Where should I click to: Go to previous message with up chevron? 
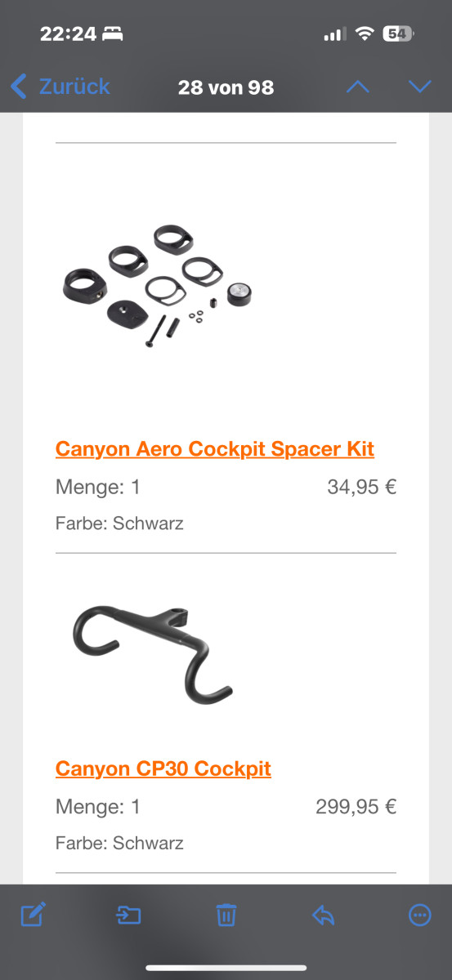tap(358, 87)
